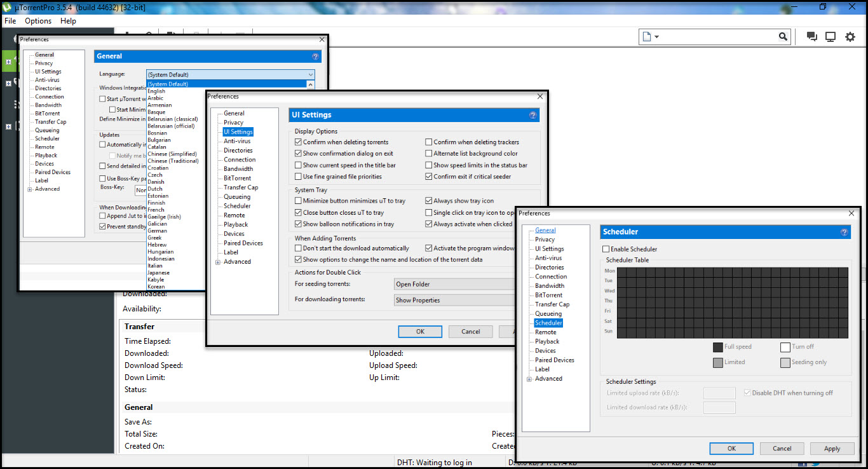This screenshot has width=868, height=469.
Task: Click OK in the UI Settings dialog
Action: tap(420, 332)
